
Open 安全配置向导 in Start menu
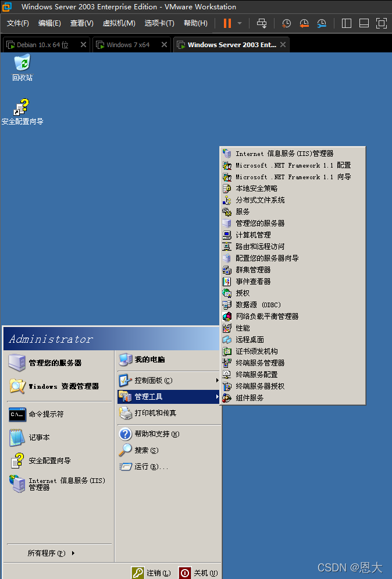(x=59, y=461)
